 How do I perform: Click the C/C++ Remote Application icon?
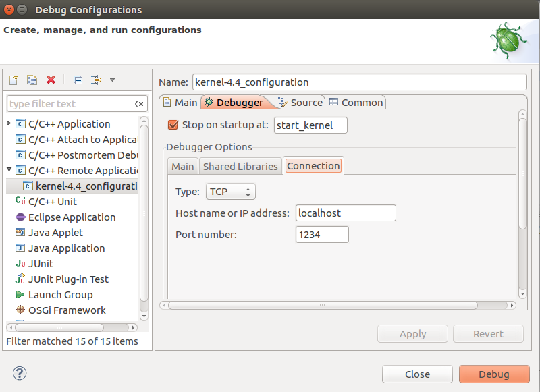(x=20, y=170)
